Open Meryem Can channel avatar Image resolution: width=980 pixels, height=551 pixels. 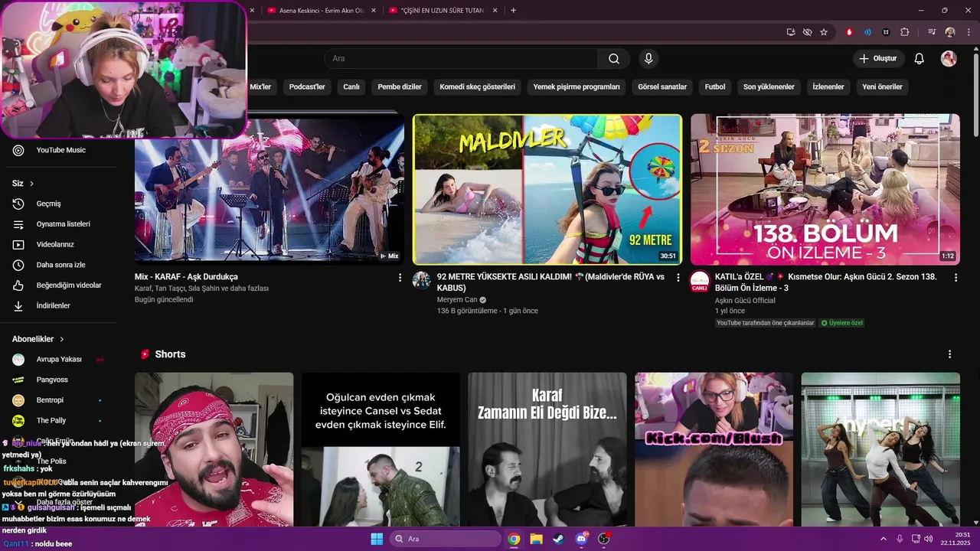coord(422,280)
